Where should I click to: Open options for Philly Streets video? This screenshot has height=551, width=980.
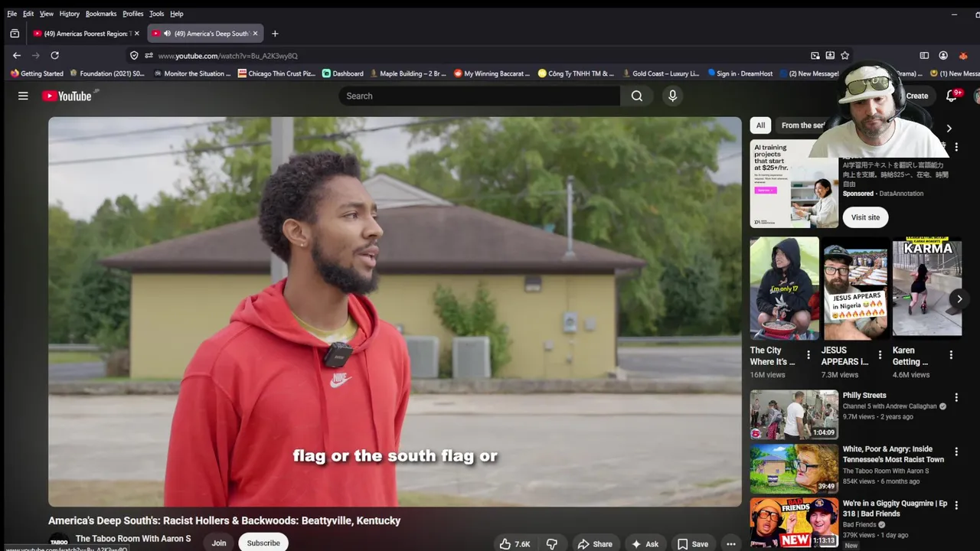[956, 398]
